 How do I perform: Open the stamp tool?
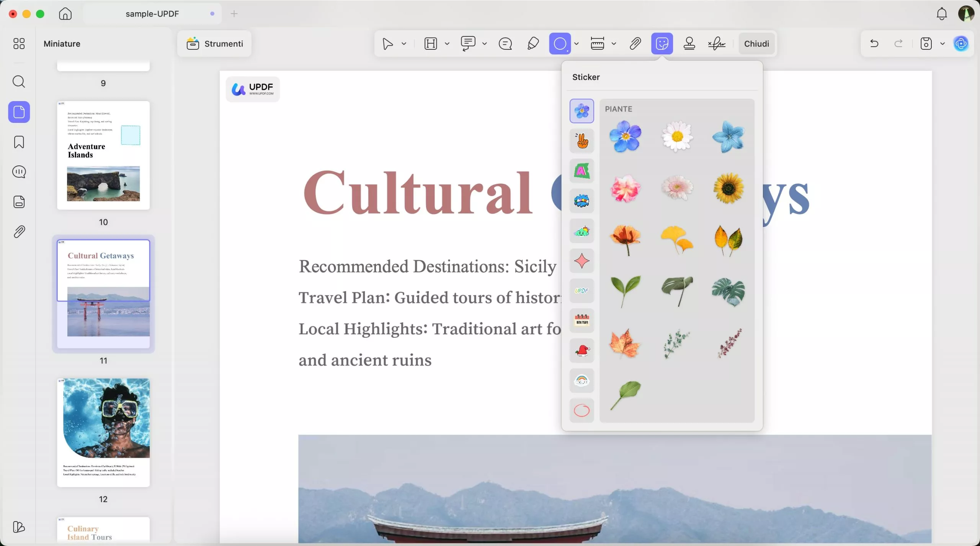[689, 43]
